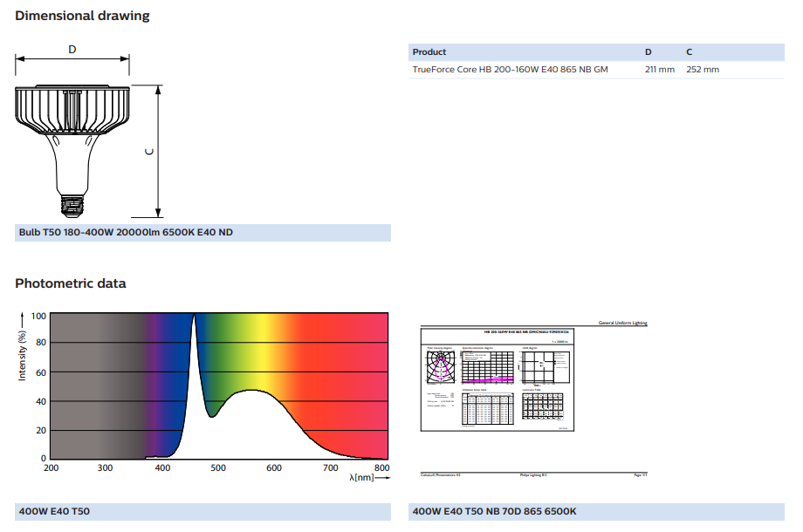803x532 pixels.
Task: Click the 'C' dimension label beside the bulb
Action: point(149,152)
